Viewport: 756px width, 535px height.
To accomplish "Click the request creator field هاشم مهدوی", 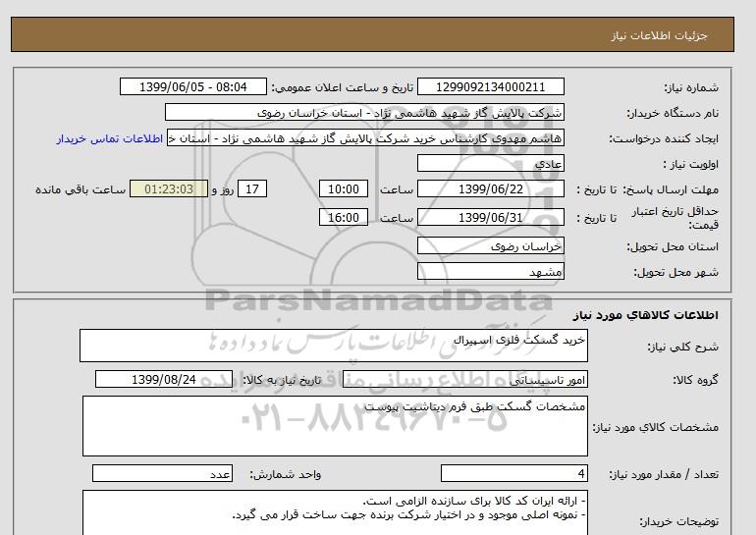I will [365, 138].
